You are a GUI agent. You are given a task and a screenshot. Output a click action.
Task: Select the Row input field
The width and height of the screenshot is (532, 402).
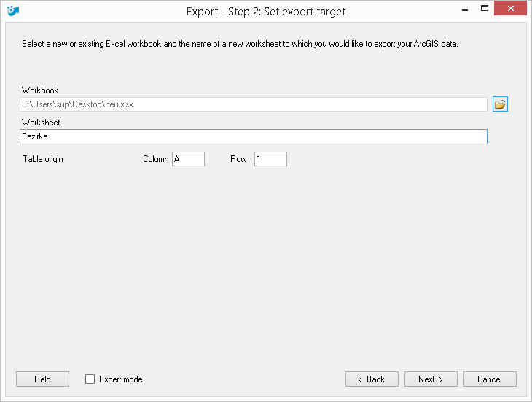coord(270,159)
